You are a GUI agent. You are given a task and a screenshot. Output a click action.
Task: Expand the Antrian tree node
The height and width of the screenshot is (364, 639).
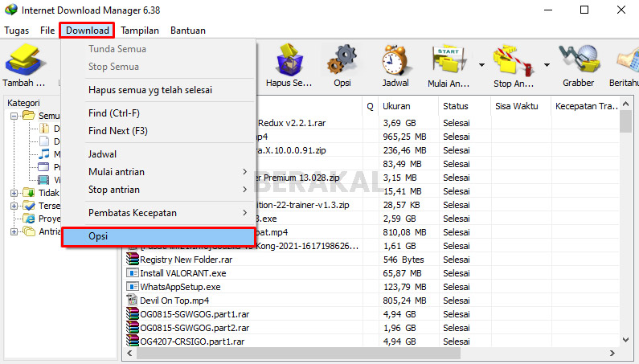click(14, 232)
